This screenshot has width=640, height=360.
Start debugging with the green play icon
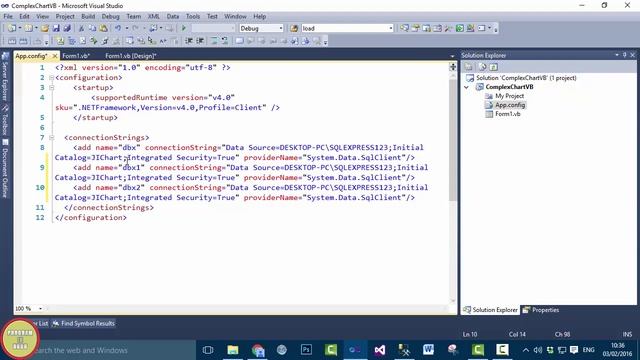(x=184, y=28)
